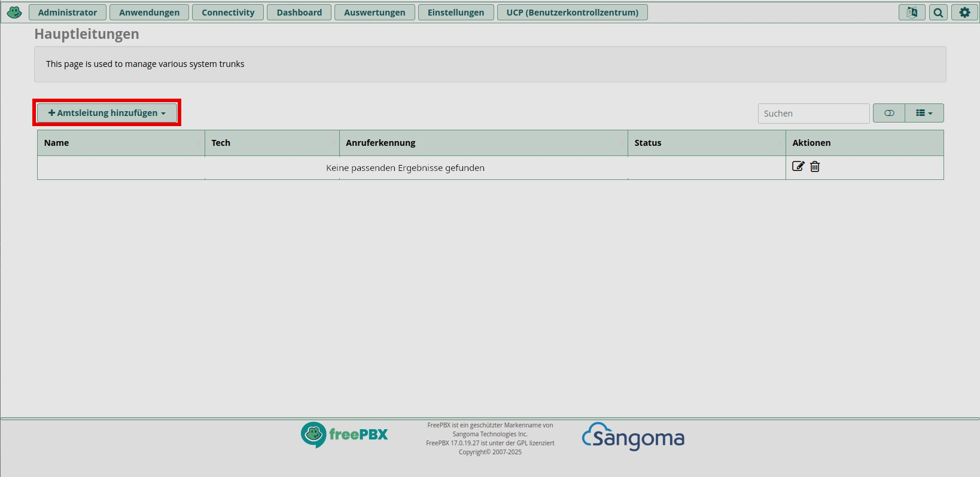Open the Einstellungen menu
The image size is (980, 477).
pyautogui.click(x=455, y=13)
